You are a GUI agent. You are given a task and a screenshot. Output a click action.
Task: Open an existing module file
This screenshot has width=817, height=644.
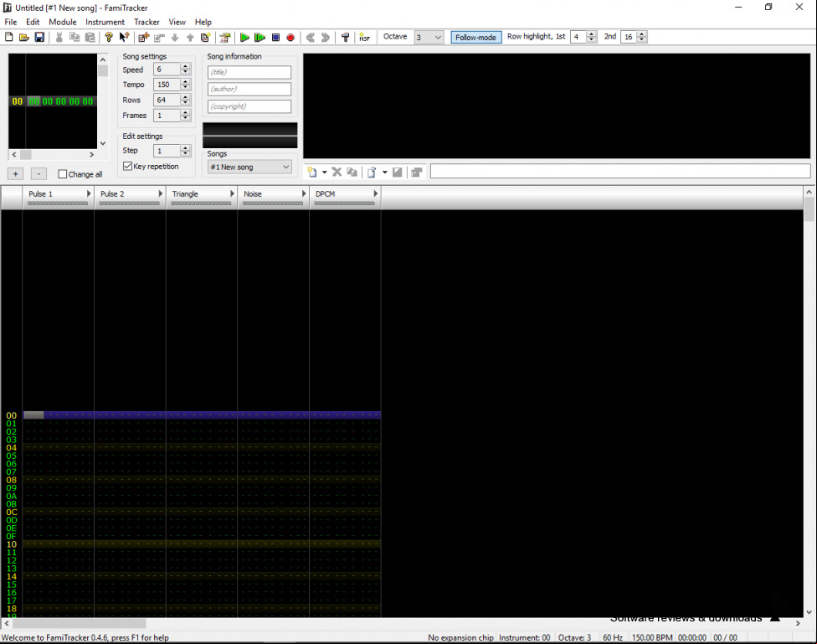click(24, 37)
